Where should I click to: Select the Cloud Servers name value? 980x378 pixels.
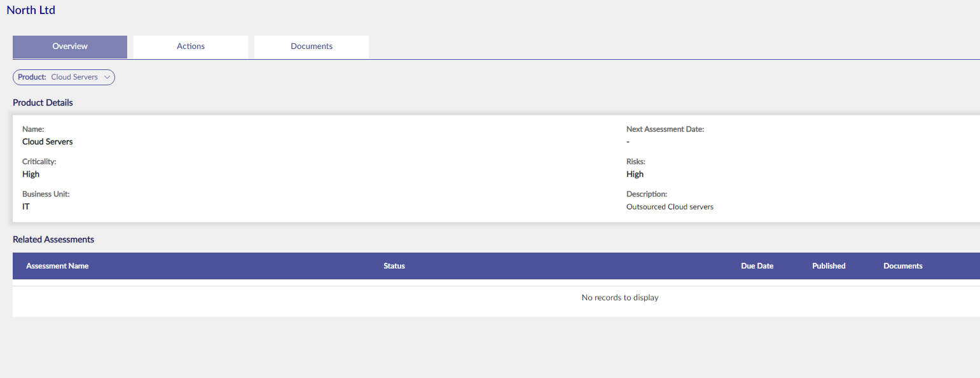tap(48, 142)
